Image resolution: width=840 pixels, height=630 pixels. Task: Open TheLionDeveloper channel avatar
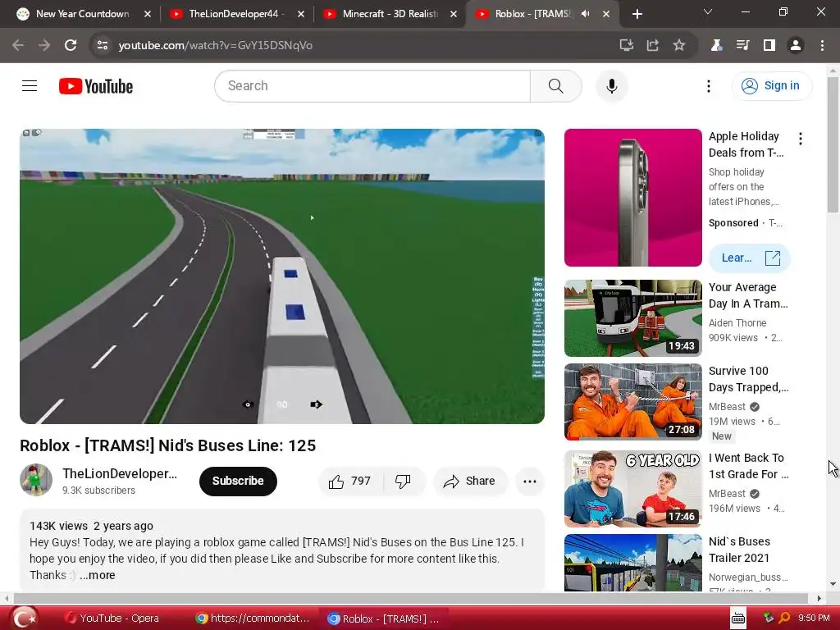click(36, 480)
